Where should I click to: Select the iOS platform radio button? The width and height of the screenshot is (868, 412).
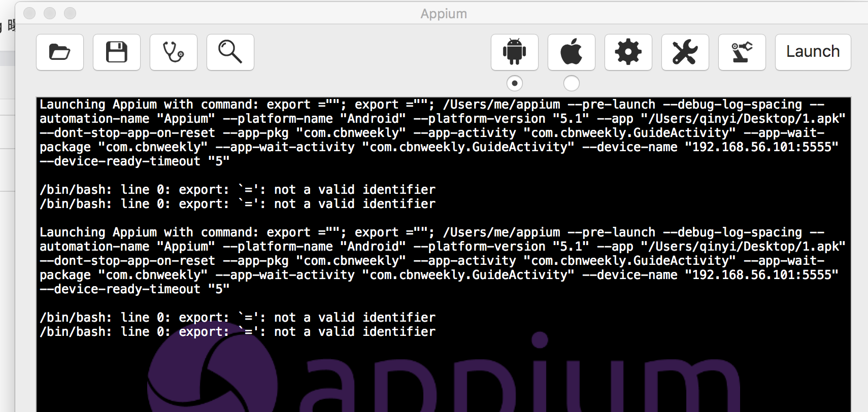(572, 83)
